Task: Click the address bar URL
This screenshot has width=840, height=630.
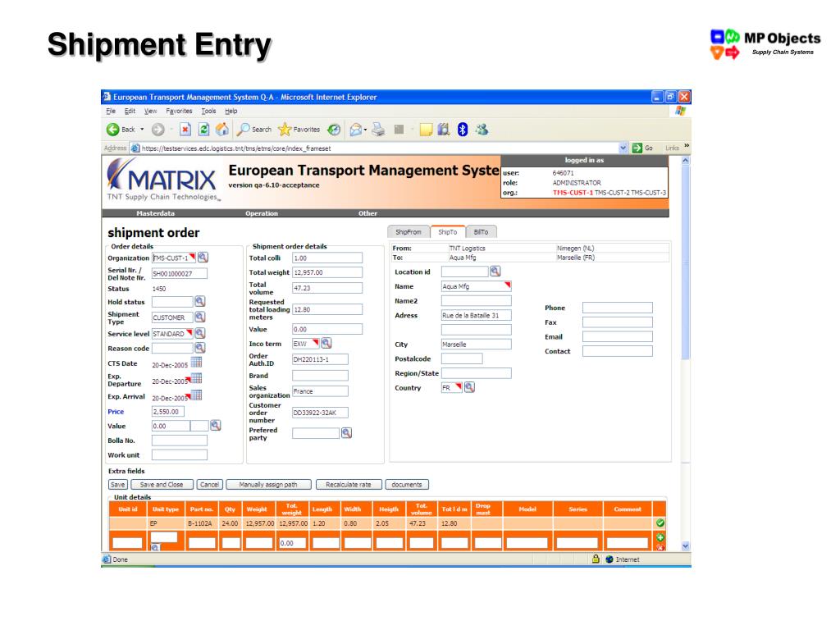Action: [236, 148]
